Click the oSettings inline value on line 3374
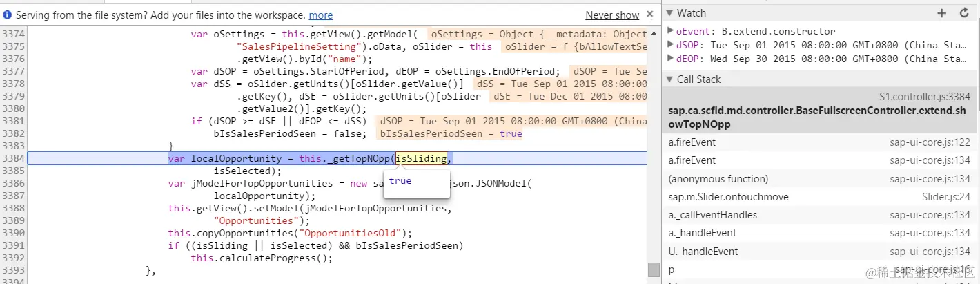The image size is (980, 284). (538, 35)
